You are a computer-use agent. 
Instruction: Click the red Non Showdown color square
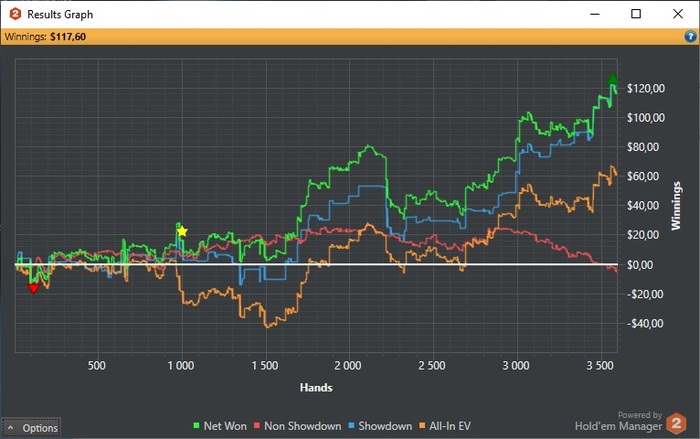click(x=257, y=426)
